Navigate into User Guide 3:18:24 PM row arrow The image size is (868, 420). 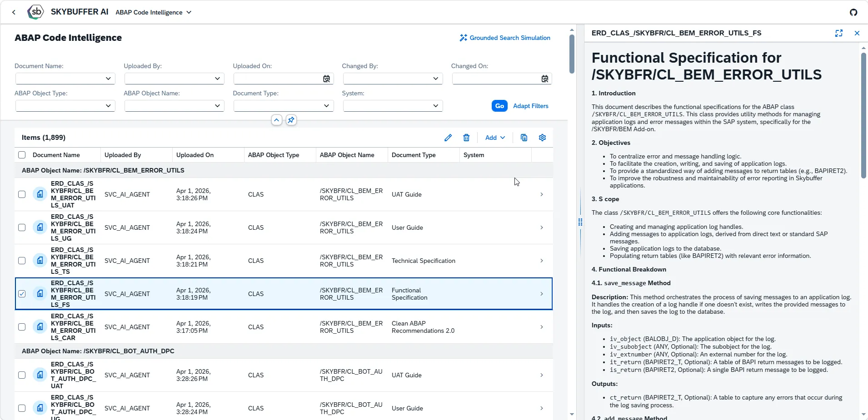(x=542, y=227)
